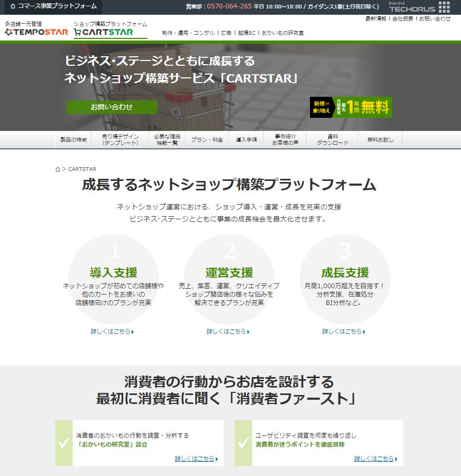Click the CARTSTAR cart logo
The width and height of the screenshot is (461, 476).
point(103,32)
